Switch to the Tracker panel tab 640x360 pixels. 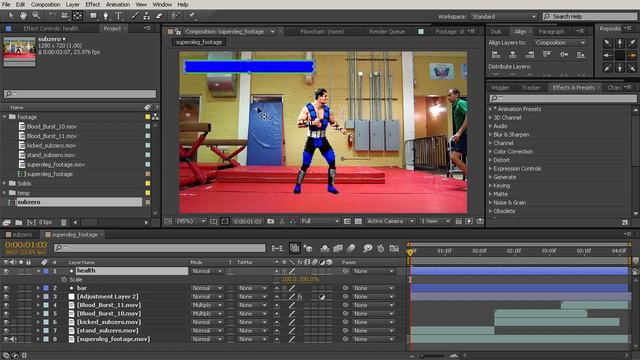[531, 88]
